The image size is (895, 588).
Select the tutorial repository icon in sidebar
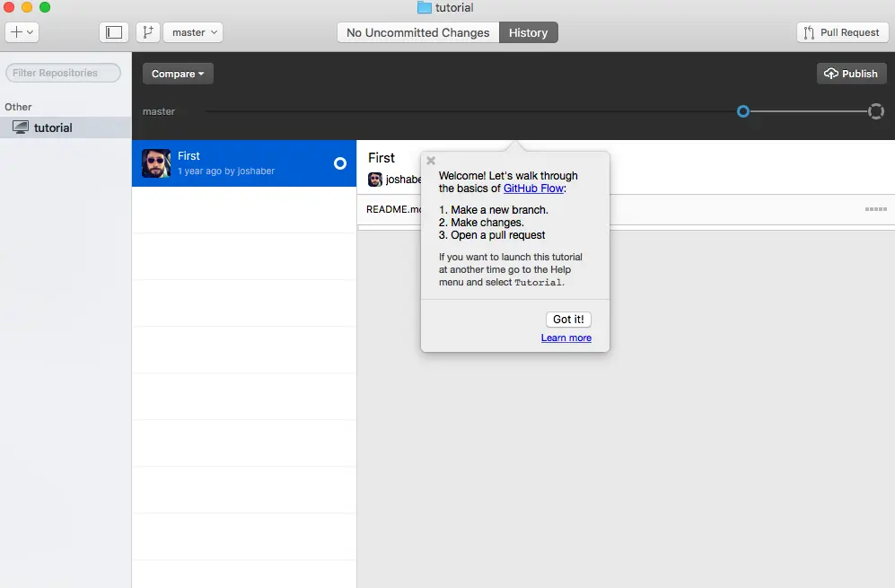[20, 127]
